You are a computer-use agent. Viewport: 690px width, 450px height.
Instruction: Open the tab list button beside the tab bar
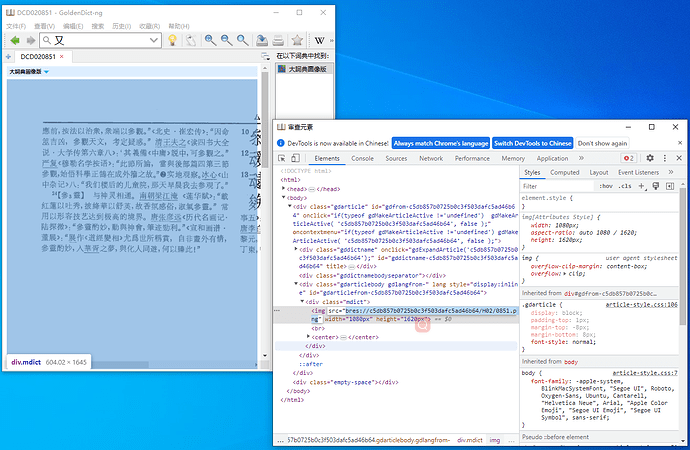click(x=265, y=56)
